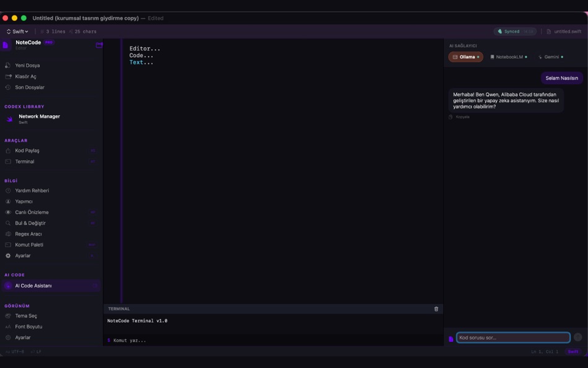Image resolution: width=588 pixels, height=368 pixels.
Task: Open the Komut Paleti command palette
Action: pyautogui.click(x=50, y=245)
